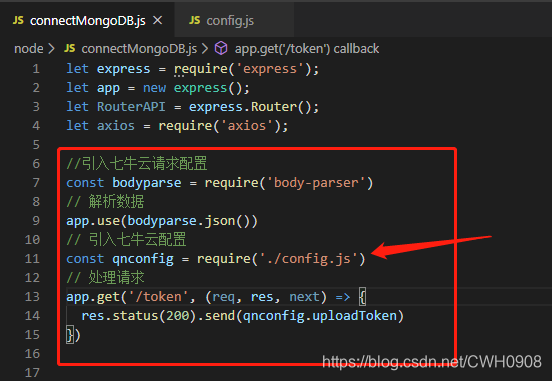This screenshot has width=552, height=381.
Task: Click comment '// 引入七牛云配置'
Action: click(x=126, y=240)
